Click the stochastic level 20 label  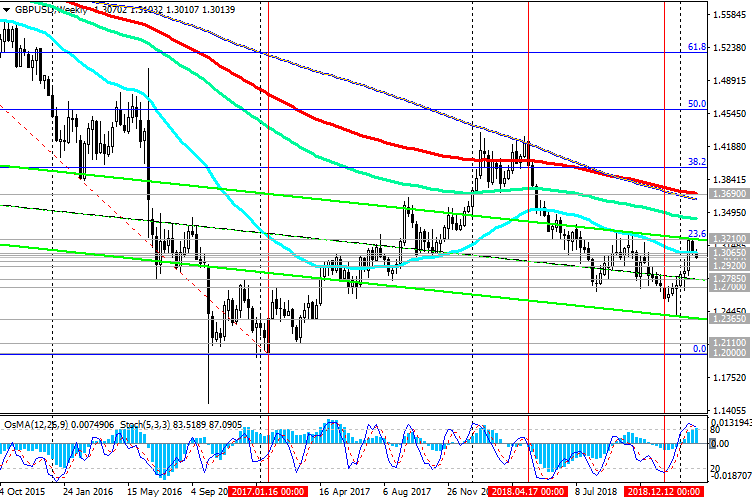[x=715, y=468]
